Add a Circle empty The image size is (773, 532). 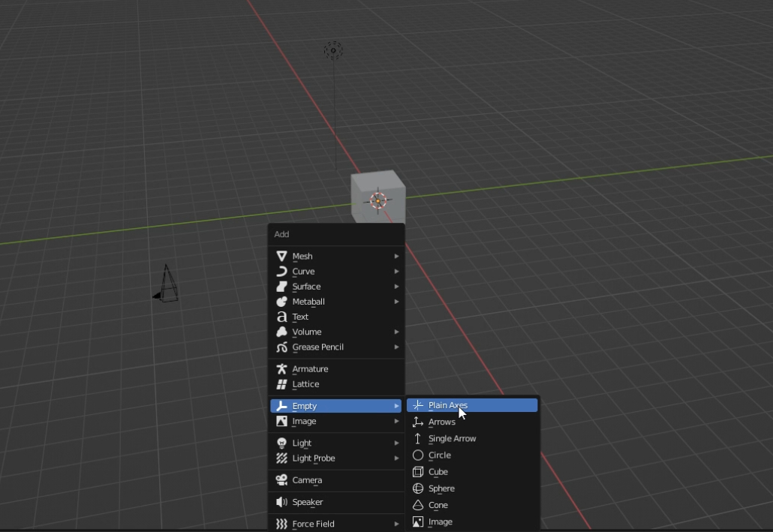coord(472,455)
